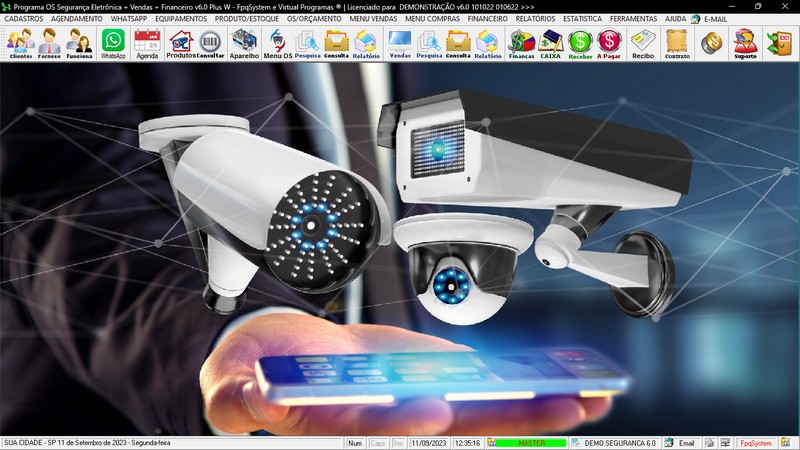The width and height of the screenshot is (800, 450).
Task: Open the WHATSAPP menu
Action: [x=129, y=19]
